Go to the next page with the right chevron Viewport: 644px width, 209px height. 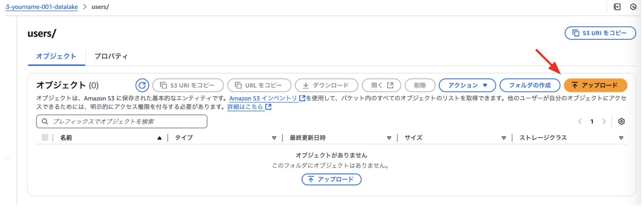pos(604,121)
